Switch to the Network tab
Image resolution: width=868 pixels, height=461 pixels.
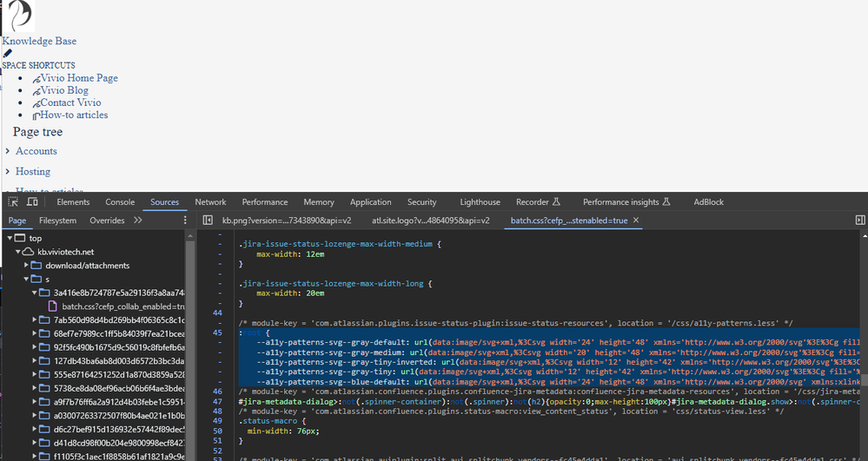tap(210, 202)
